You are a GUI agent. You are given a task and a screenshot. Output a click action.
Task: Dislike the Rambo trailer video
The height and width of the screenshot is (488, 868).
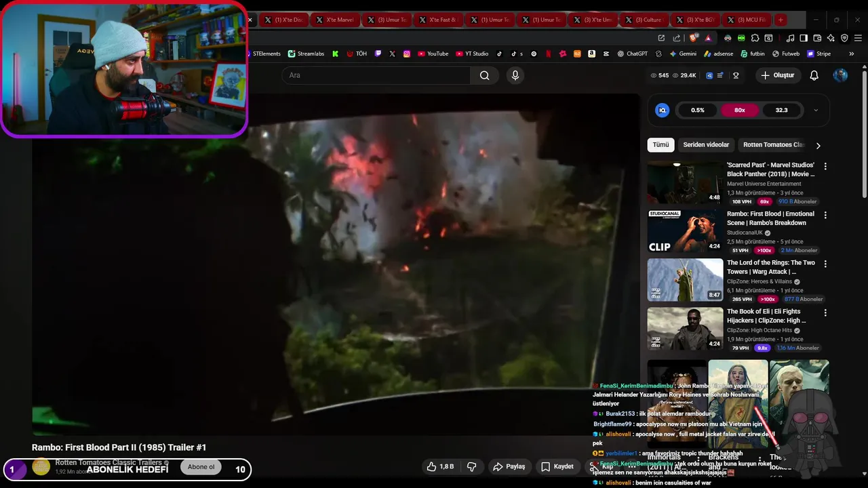click(472, 466)
